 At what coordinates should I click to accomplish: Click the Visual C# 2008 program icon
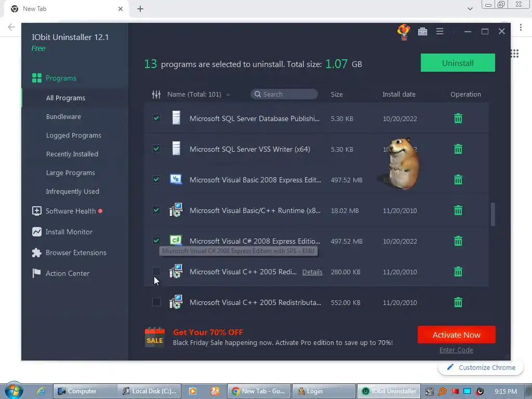(176, 240)
